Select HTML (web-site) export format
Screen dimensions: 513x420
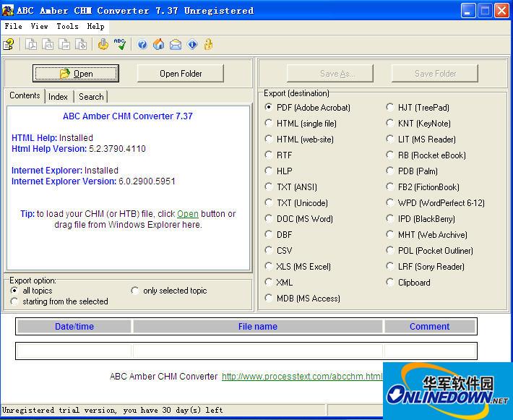299,140
